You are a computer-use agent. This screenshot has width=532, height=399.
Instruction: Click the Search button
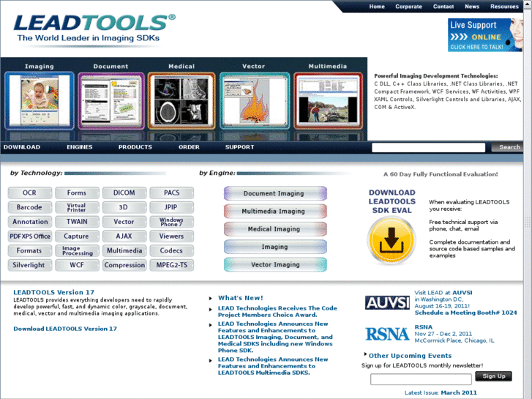click(507, 147)
